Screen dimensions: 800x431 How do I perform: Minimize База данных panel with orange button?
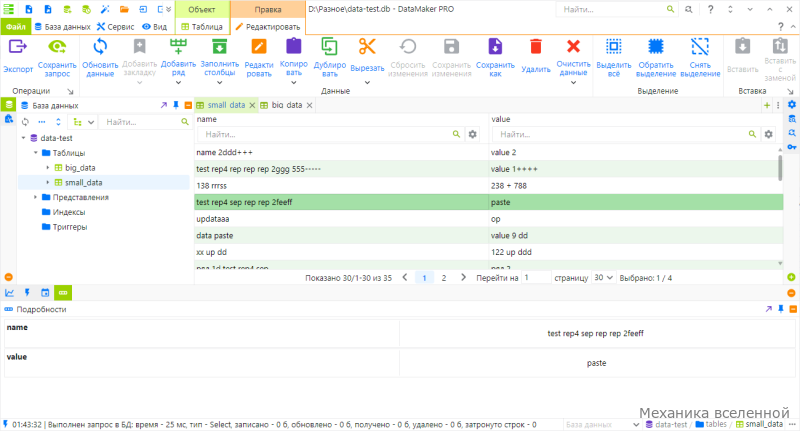(188, 105)
